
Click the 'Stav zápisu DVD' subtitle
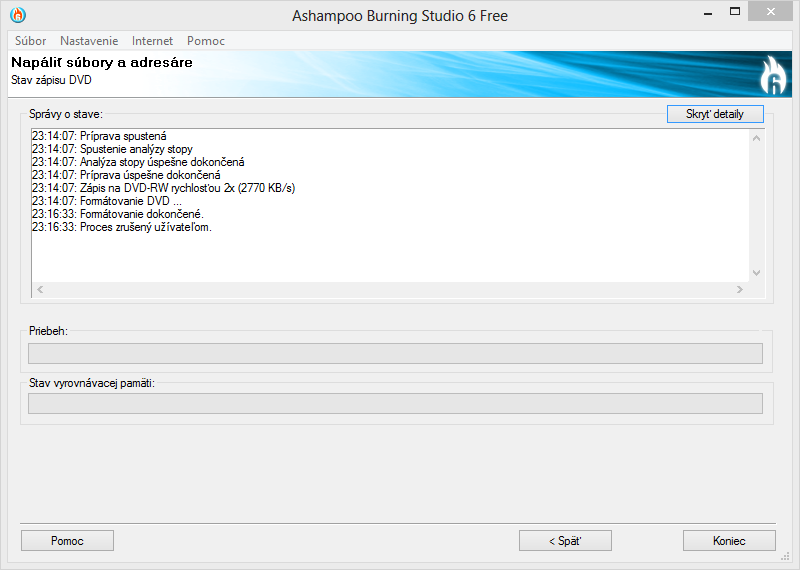pyautogui.click(x=51, y=80)
